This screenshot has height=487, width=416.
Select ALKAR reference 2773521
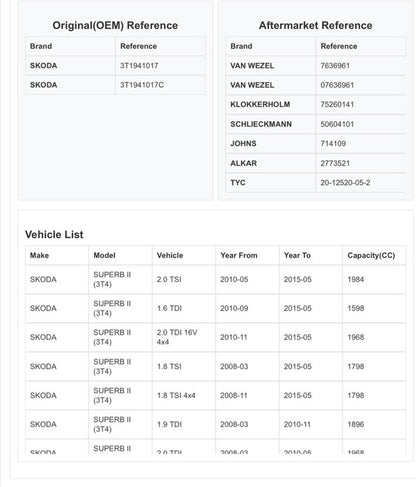pyautogui.click(x=335, y=163)
